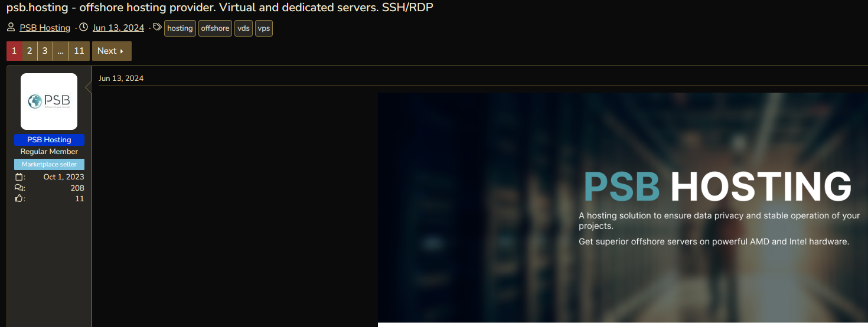Viewport: 868px width, 327px height.
Task: Click the clock icon before the thread date
Action: (84, 28)
